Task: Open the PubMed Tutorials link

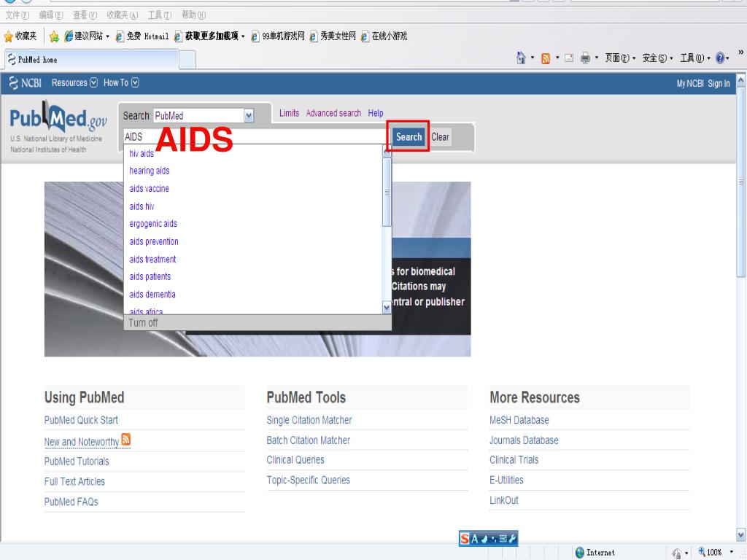Action: (x=77, y=462)
